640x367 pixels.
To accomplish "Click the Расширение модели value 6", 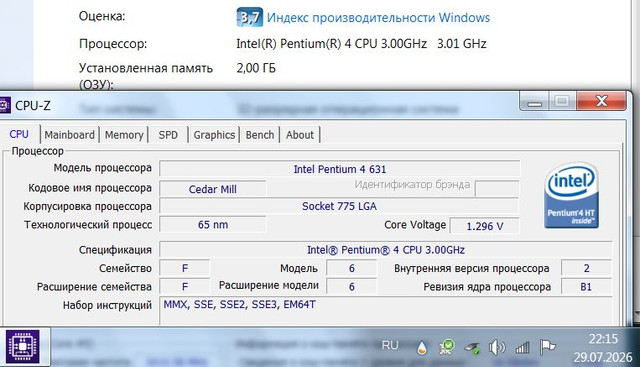I will [x=351, y=287].
